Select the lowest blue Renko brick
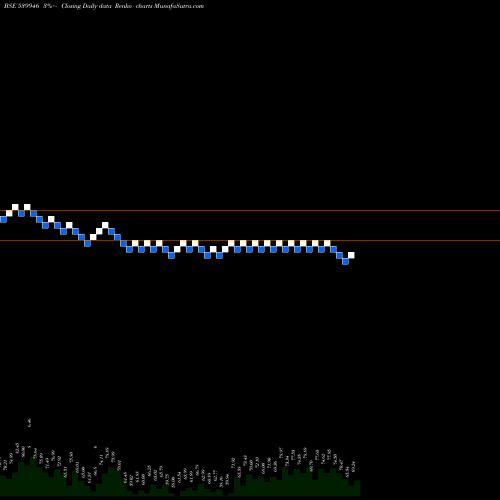Viewport: 500px width, 500px height. tap(345, 261)
